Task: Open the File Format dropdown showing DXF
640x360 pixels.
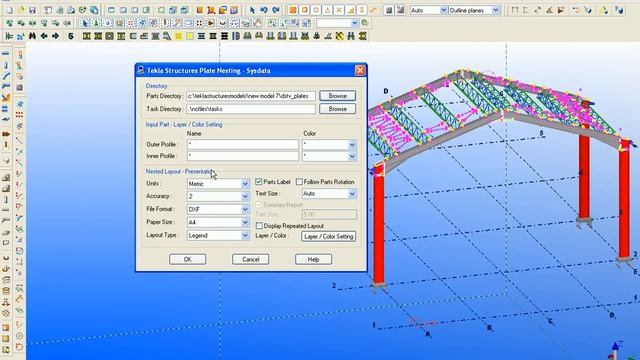Action: pyautogui.click(x=245, y=209)
